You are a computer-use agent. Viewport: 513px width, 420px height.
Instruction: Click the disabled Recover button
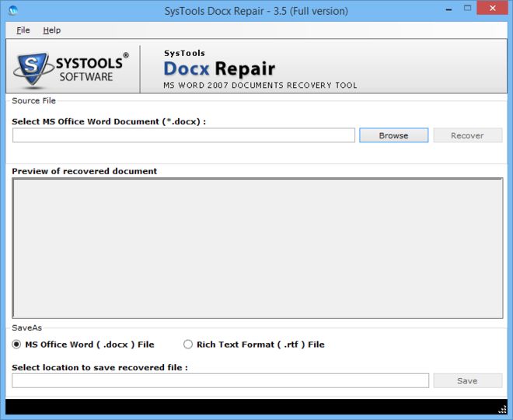click(x=467, y=135)
